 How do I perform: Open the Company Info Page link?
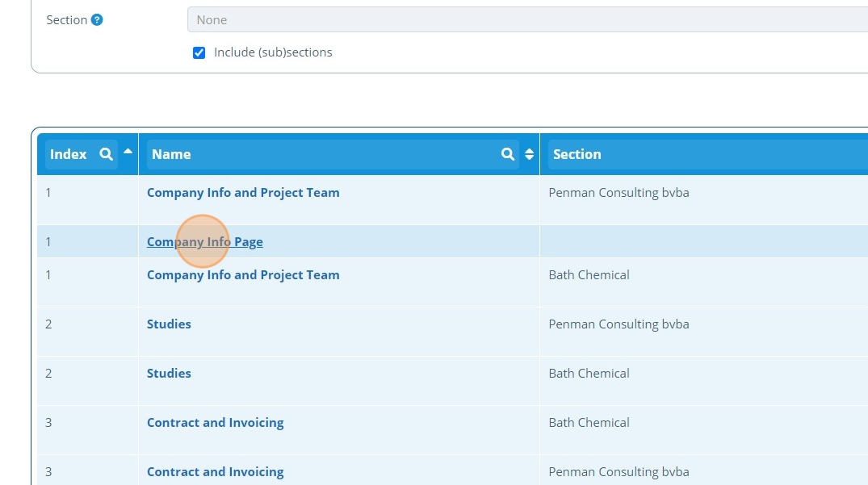pyautogui.click(x=205, y=242)
